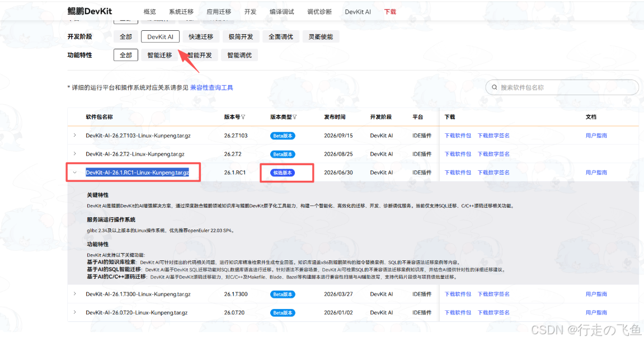Download the 26.1.RC1 软件包
Viewport: 644px width, 341px height.
[x=458, y=172]
